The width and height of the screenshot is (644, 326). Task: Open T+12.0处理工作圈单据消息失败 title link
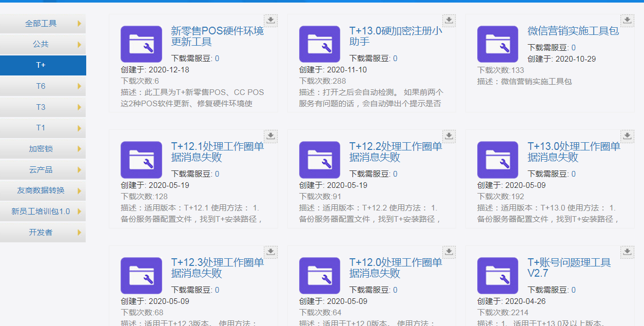point(396,268)
